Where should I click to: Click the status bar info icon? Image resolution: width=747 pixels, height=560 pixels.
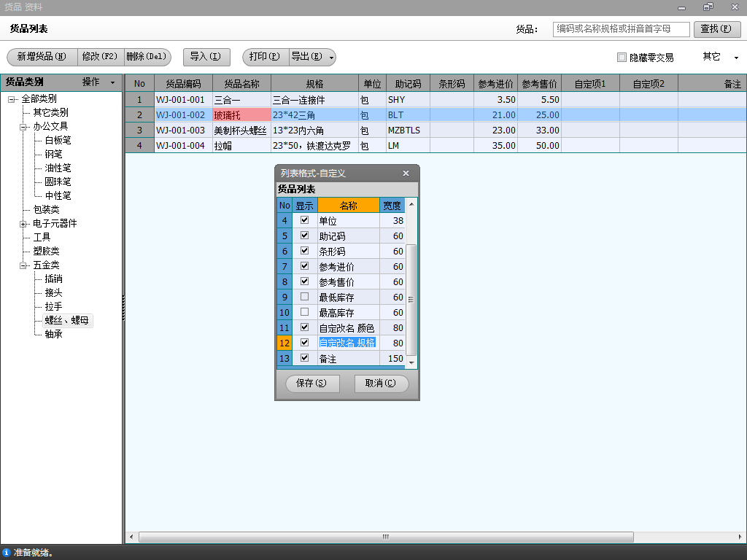click(x=7, y=553)
